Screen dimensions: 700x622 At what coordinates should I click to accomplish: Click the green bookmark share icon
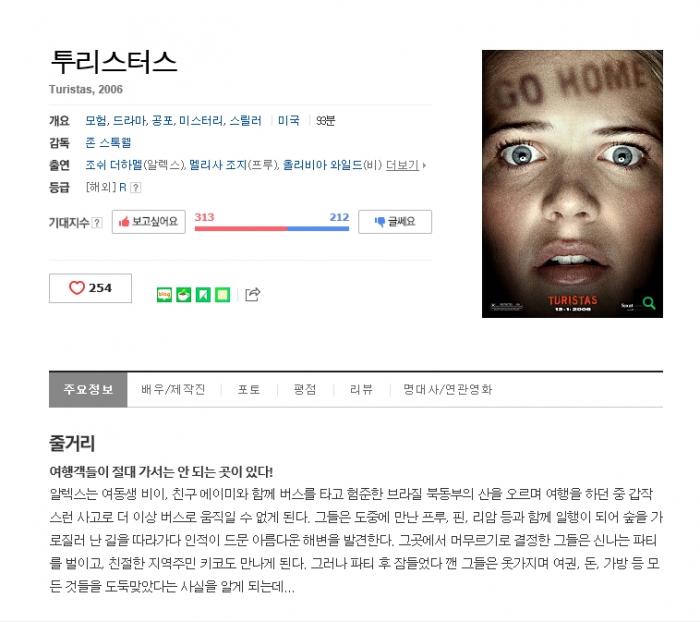pos(203,295)
